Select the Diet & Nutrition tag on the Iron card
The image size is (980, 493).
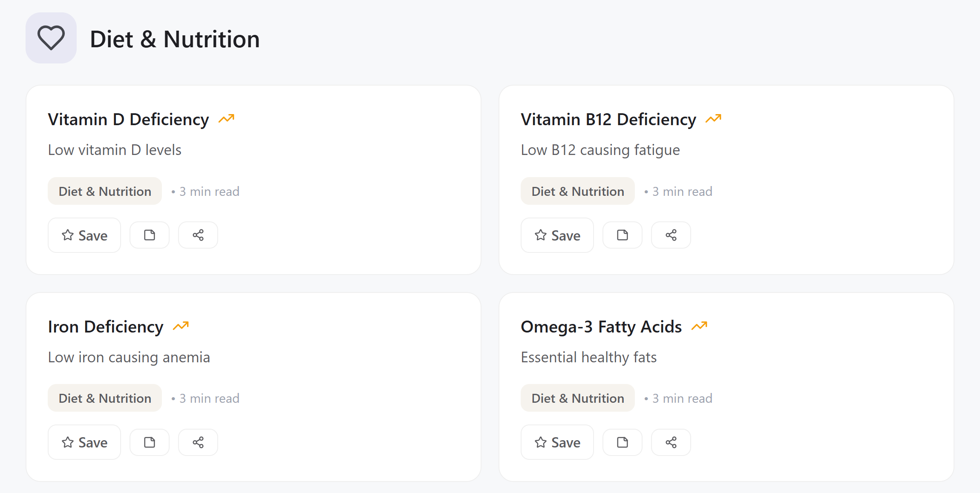click(104, 398)
